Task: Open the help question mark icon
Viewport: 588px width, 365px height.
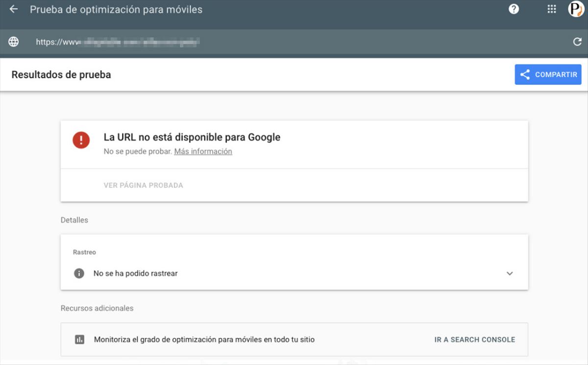Action: (x=514, y=9)
